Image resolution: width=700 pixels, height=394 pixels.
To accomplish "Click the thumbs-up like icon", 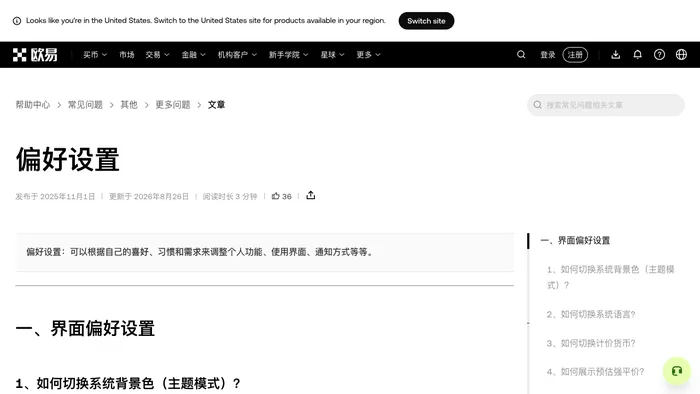I will 275,196.
